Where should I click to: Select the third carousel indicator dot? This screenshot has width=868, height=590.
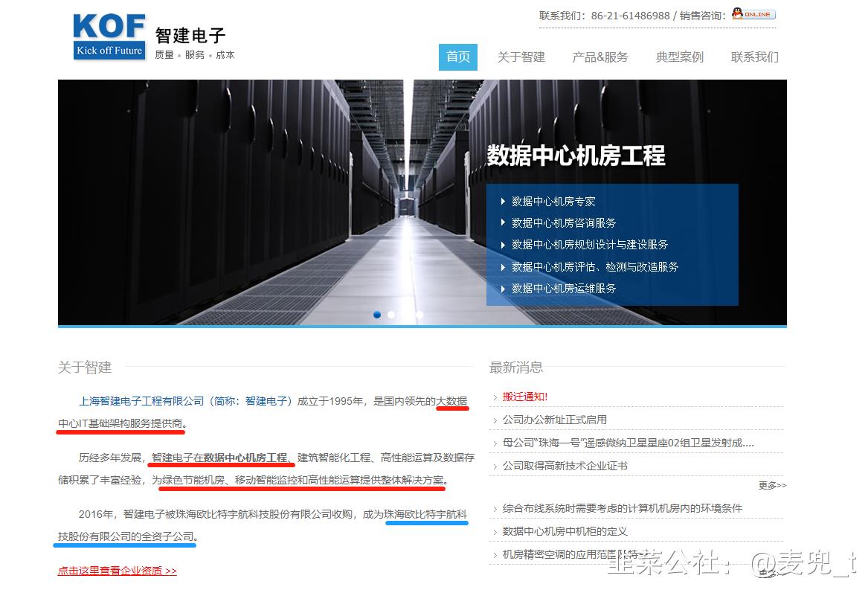click(x=419, y=315)
